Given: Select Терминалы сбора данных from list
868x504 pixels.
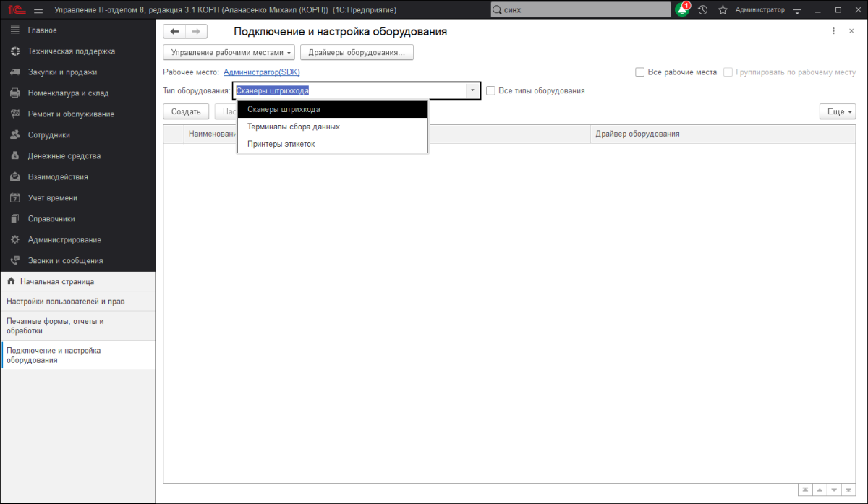Looking at the screenshot, I should click(294, 127).
